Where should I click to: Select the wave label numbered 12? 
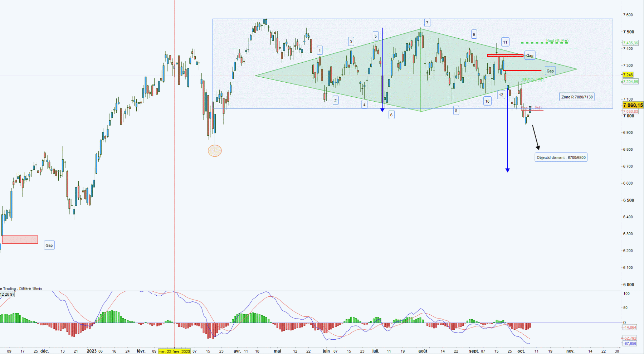501,95
